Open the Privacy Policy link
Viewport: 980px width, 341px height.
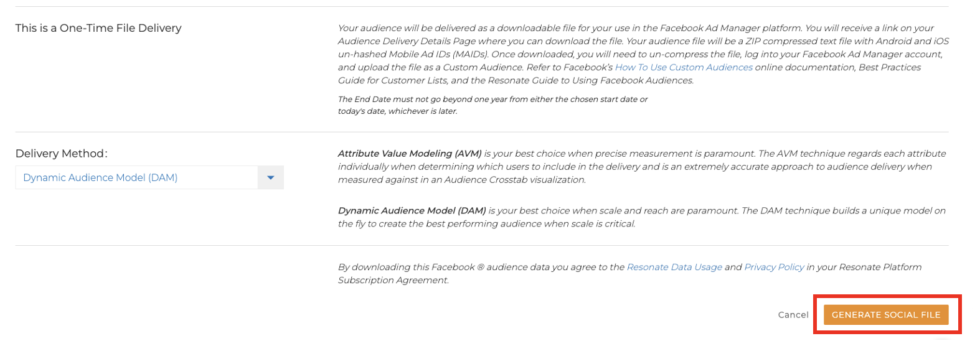click(774, 267)
